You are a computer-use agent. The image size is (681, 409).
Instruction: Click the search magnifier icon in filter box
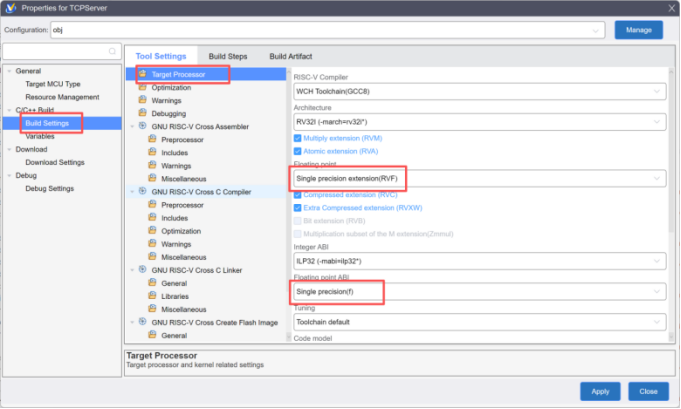pos(112,51)
